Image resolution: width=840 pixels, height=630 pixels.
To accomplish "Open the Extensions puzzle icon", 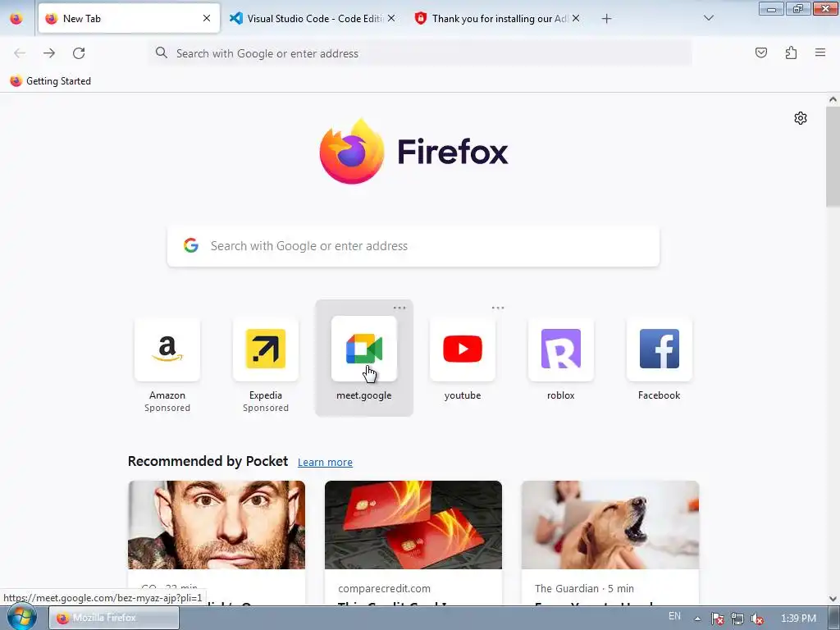I will tap(792, 52).
